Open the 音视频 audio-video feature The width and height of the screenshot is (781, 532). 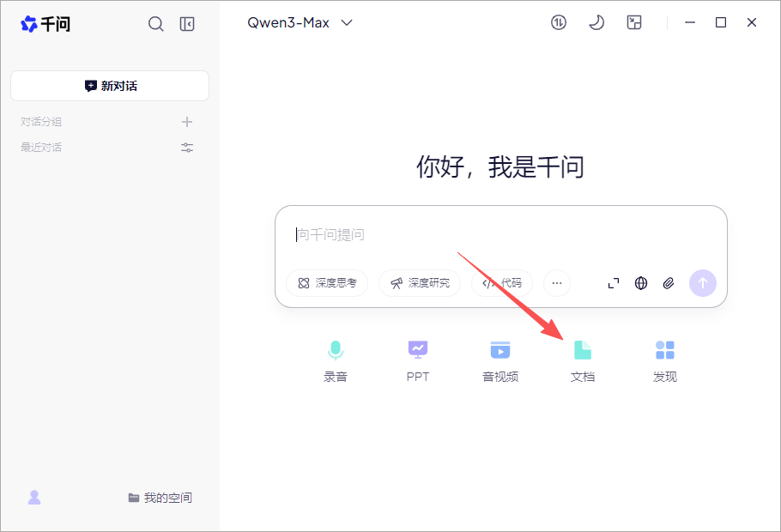click(x=500, y=356)
